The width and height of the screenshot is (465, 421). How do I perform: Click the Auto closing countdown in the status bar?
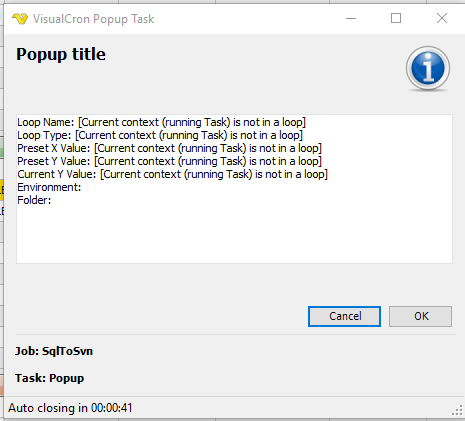(70, 408)
